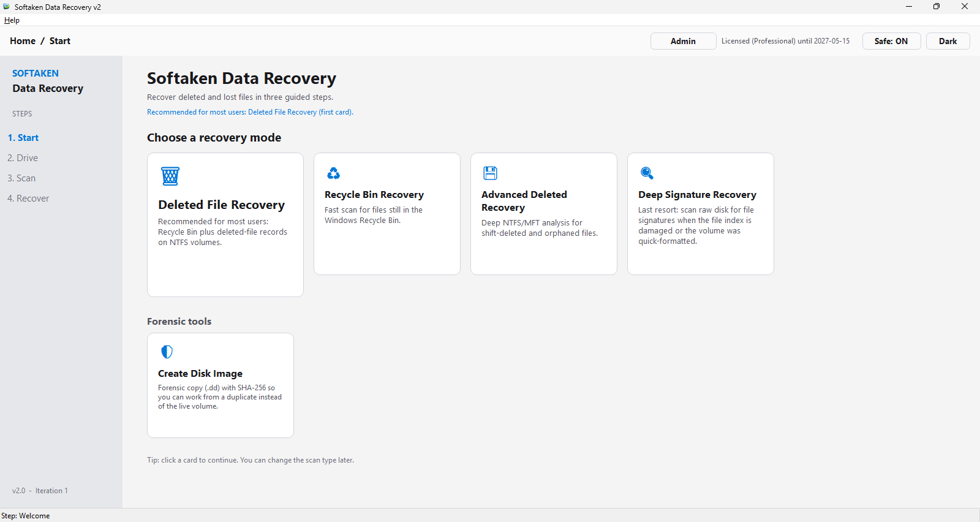Screen dimensions: 980x522
Task: Click the Home breadcrumb
Action: [x=23, y=41]
